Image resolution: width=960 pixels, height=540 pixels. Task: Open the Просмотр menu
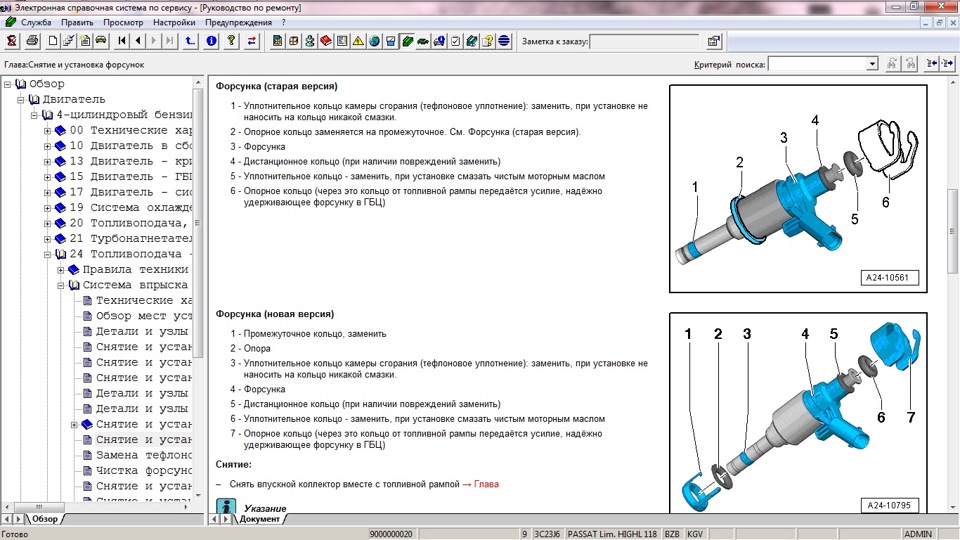point(123,22)
